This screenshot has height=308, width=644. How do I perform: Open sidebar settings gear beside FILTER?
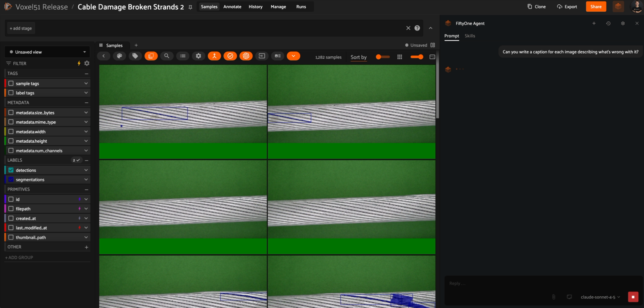(87, 63)
